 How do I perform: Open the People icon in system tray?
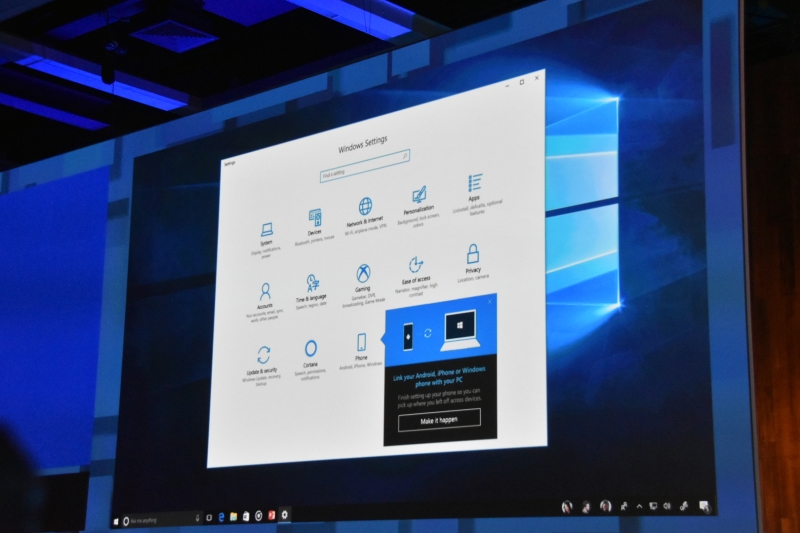(x=623, y=506)
